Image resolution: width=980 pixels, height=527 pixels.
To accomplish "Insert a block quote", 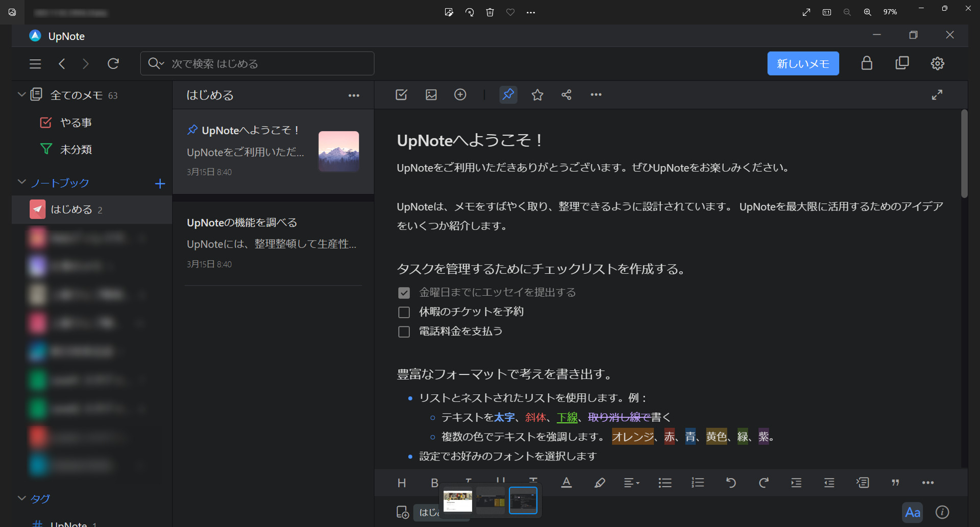I will pos(895,483).
